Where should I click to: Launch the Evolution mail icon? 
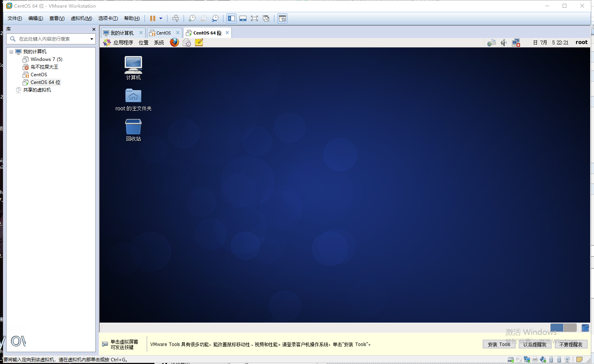tap(187, 43)
